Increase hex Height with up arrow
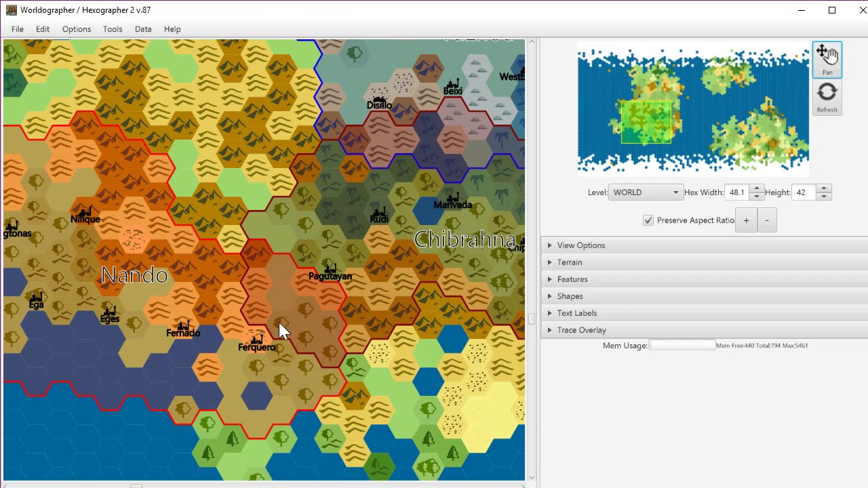This screenshot has width=868, height=488. pos(823,188)
